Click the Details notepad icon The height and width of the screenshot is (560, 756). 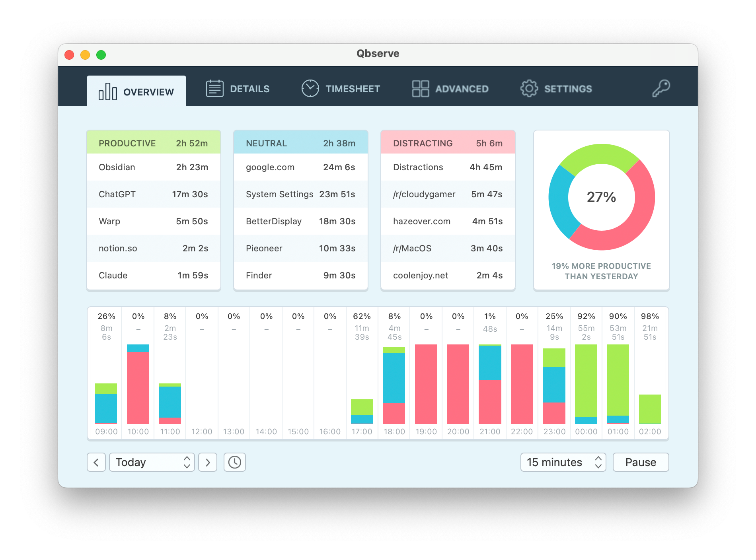tap(214, 88)
